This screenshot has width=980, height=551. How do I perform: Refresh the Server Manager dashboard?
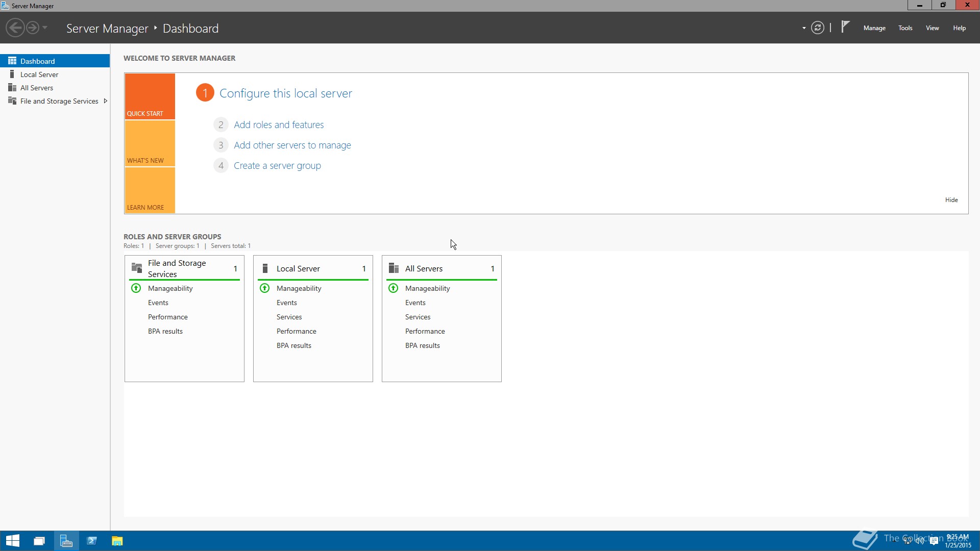coord(818,28)
